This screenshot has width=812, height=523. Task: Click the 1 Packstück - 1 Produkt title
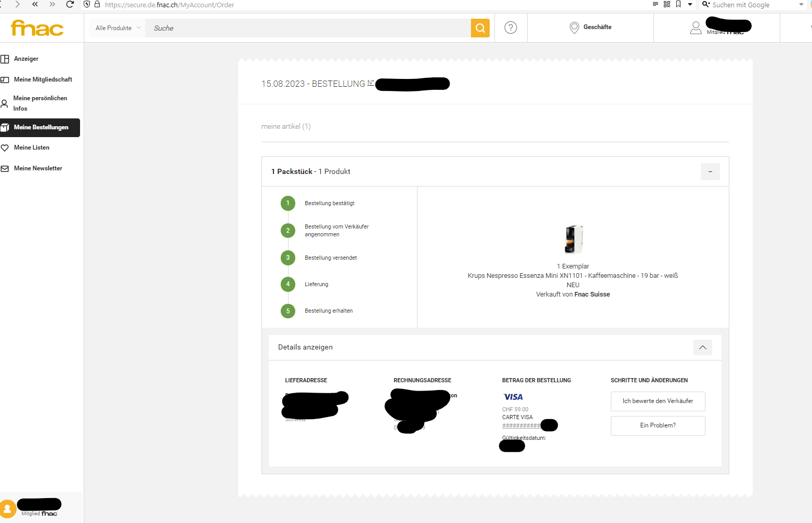(x=311, y=171)
